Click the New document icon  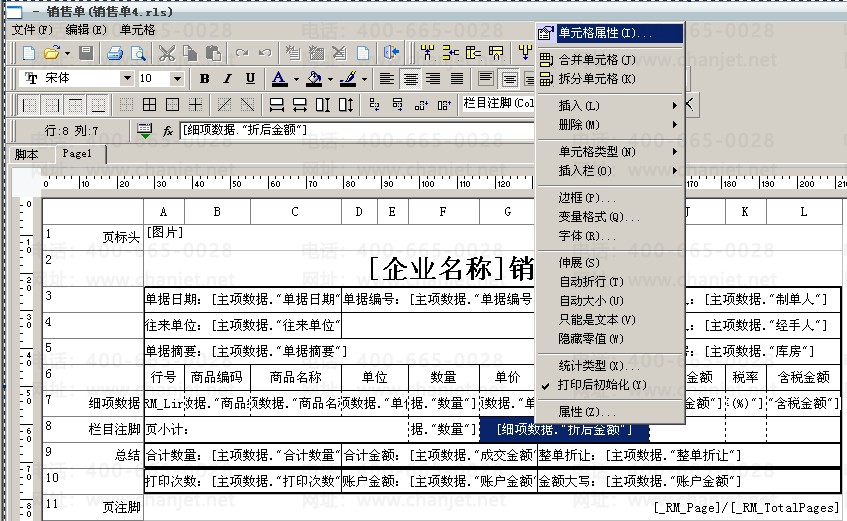(30, 53)
